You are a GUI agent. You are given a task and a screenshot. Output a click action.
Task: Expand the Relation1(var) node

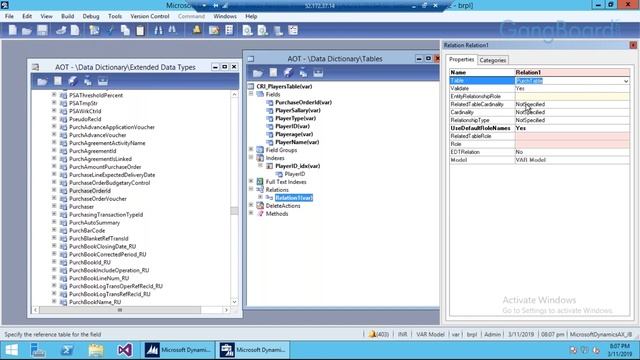pos(260,197)
